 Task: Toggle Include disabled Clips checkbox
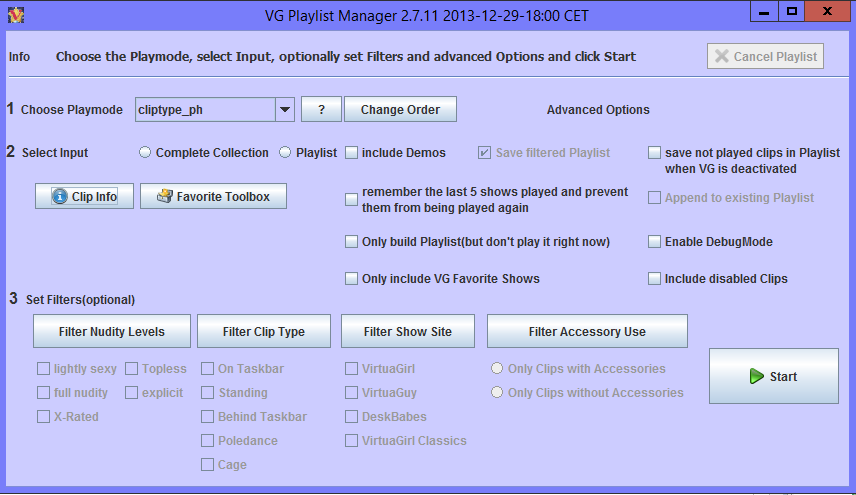click(654, 279)
